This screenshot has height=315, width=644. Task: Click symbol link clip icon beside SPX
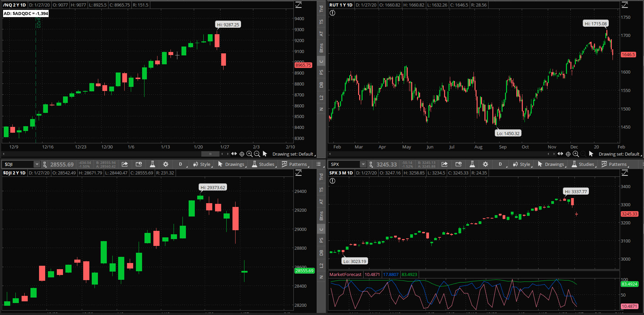371,164
